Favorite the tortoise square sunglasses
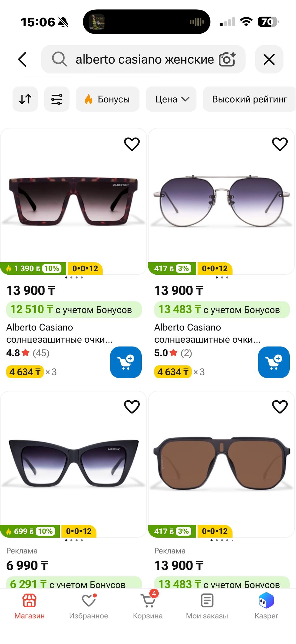 pos(132,144)
